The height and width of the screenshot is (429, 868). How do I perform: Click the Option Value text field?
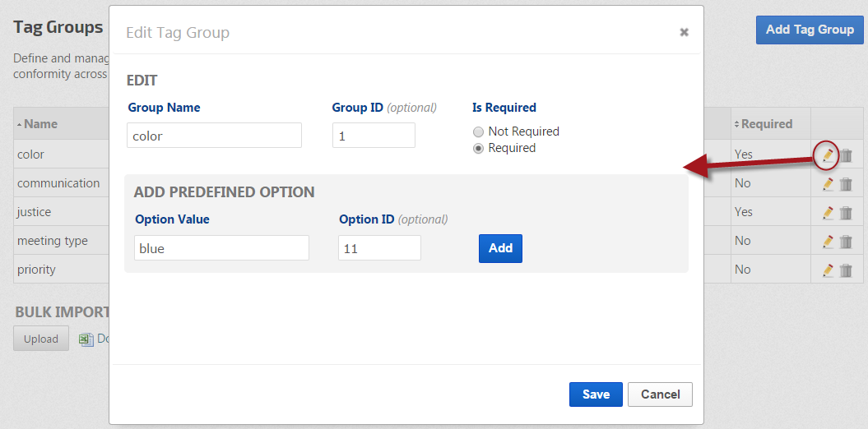(221, 248)
